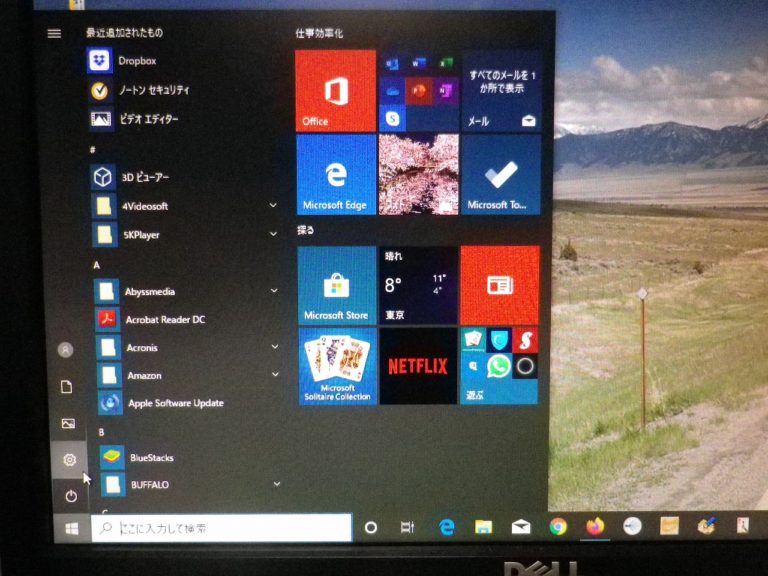This screenshot has height=576, width=768.
Task: Open the 遊ぶ games group tile
Action: [500, 366]
